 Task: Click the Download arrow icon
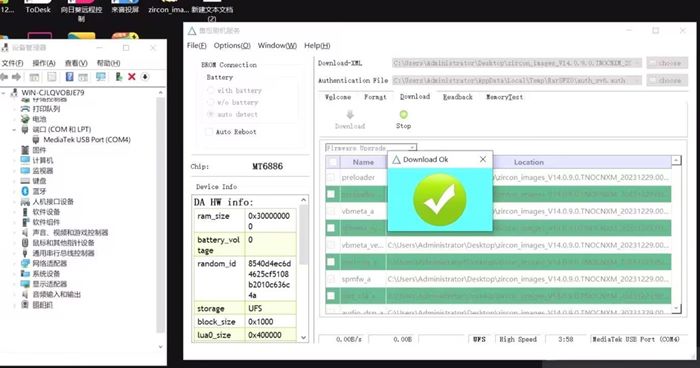(350, 115)
